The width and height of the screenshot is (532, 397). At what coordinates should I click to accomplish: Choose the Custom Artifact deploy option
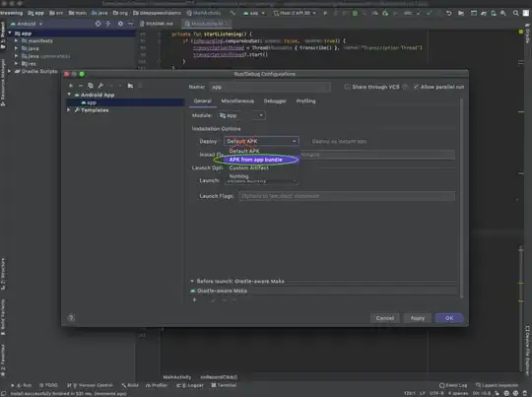tap(249, 167)
